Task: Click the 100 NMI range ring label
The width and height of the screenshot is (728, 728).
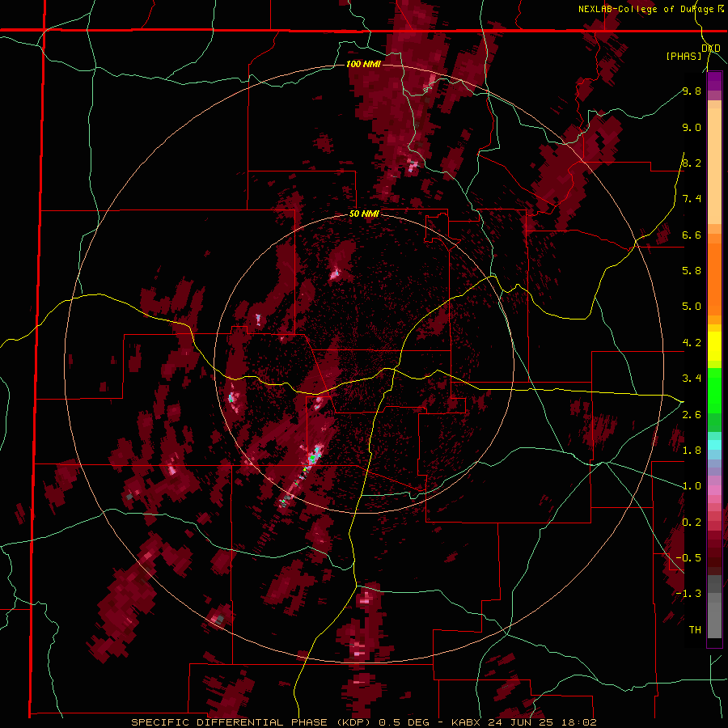Action: 363,64
